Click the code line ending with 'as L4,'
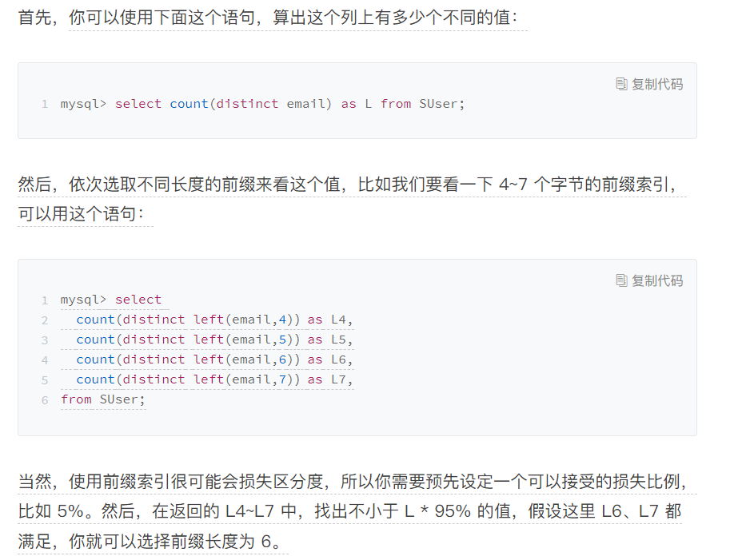The width and height of the screenshot is (746, 560). point(214,320)
